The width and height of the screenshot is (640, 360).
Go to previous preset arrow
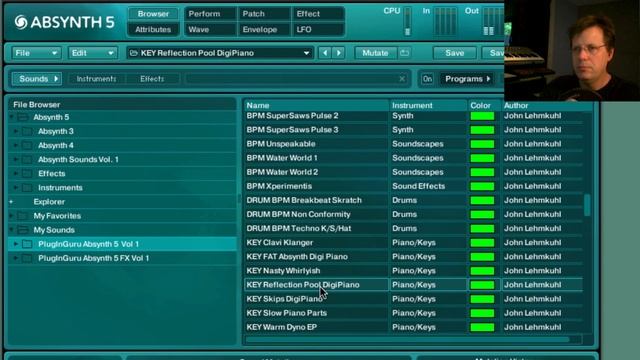point(325,53)
